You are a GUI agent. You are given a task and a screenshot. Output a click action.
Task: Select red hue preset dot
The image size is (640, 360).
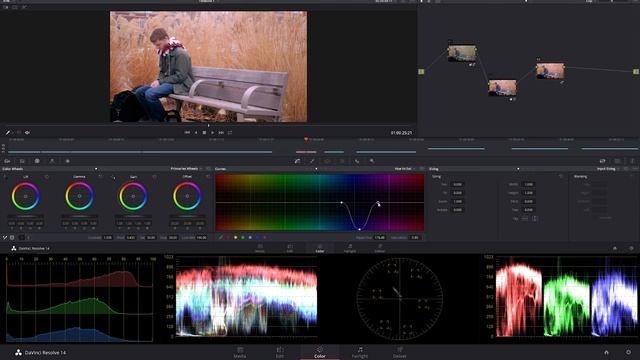click(x=228, y=237)
